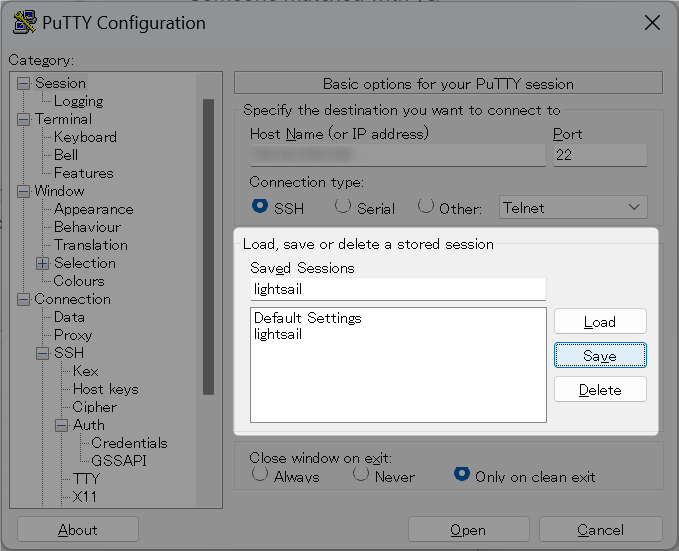
Task: Focus Saved Sessions name field with lightsail
Action: click(x=398, y=289)
